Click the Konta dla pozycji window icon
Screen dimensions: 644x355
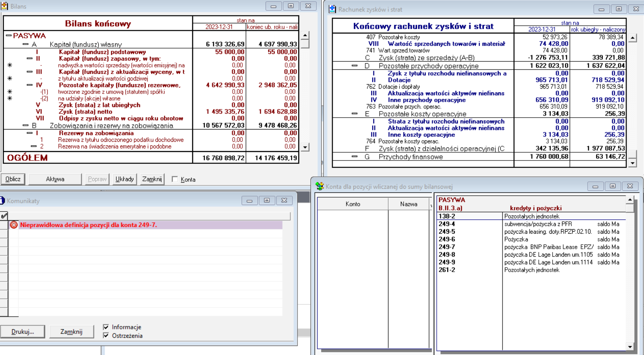coord(320,186)
